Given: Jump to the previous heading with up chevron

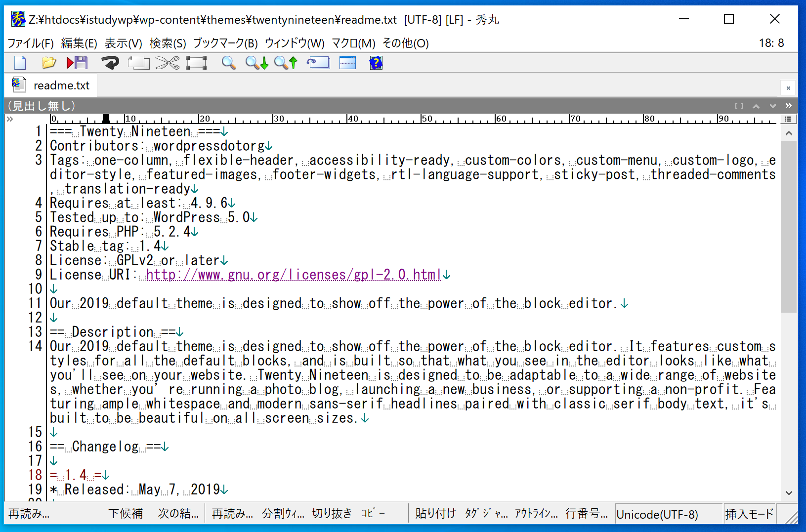Looking at the screenshot, I should tap(756, 106).
